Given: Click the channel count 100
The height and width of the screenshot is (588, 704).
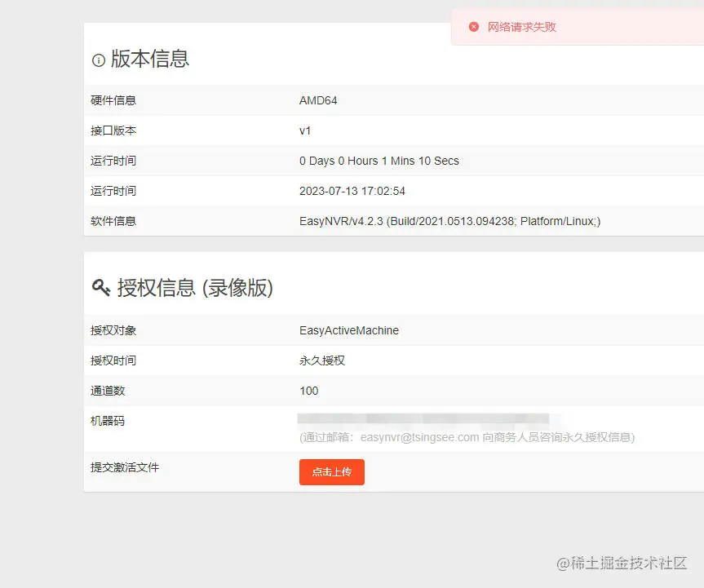Looking at the screenshot, I should click(309, 391).
